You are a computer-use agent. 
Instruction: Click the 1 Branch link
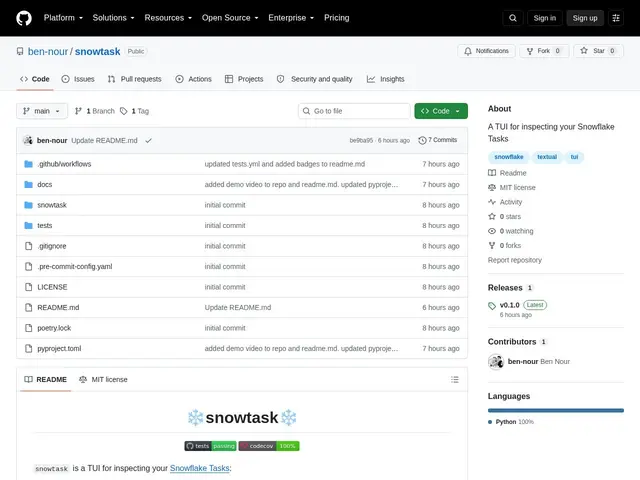point(95,111)
